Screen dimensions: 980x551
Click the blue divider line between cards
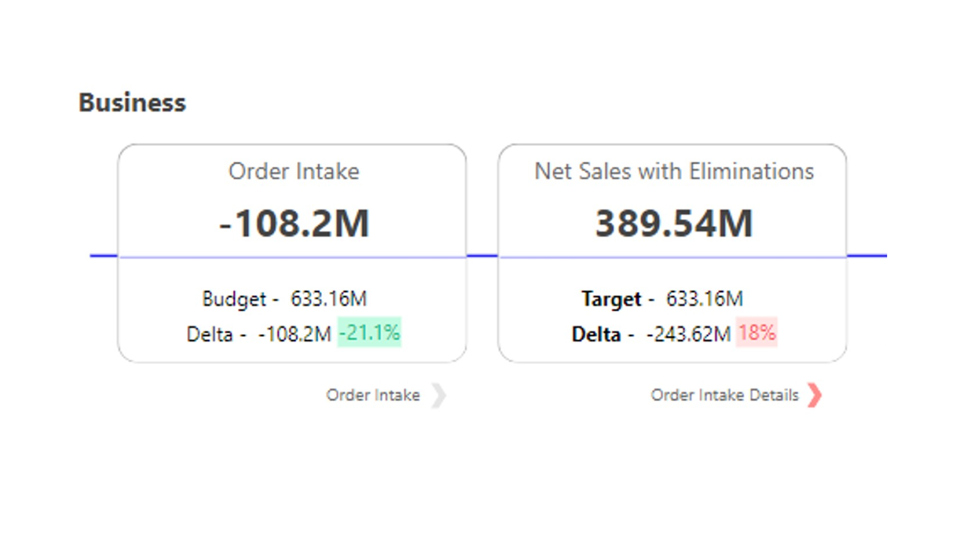point(482,256)
